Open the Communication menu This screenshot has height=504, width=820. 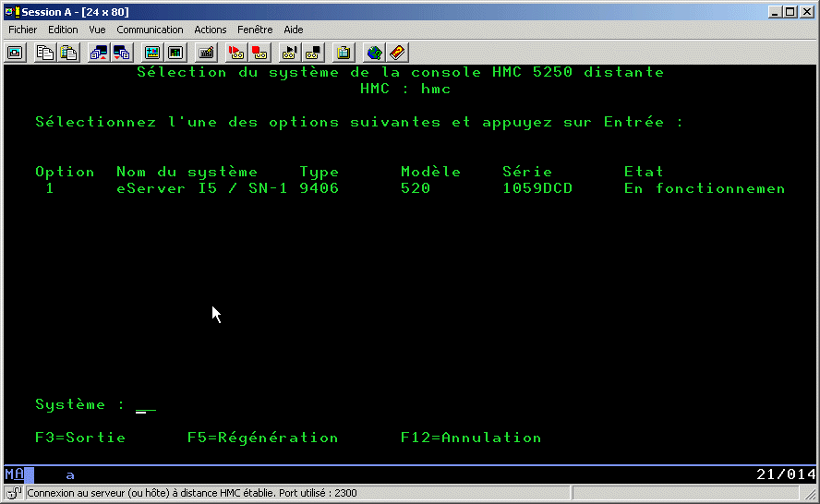click(150, 30)
